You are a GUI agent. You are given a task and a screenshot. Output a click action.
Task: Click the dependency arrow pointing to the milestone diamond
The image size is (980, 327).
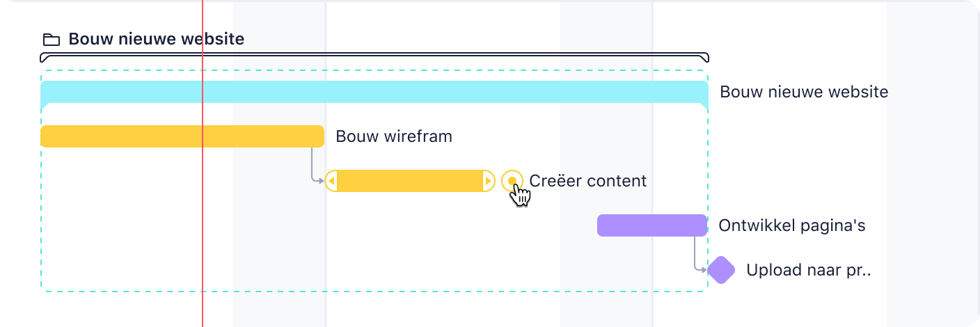(x=700, y=254)
